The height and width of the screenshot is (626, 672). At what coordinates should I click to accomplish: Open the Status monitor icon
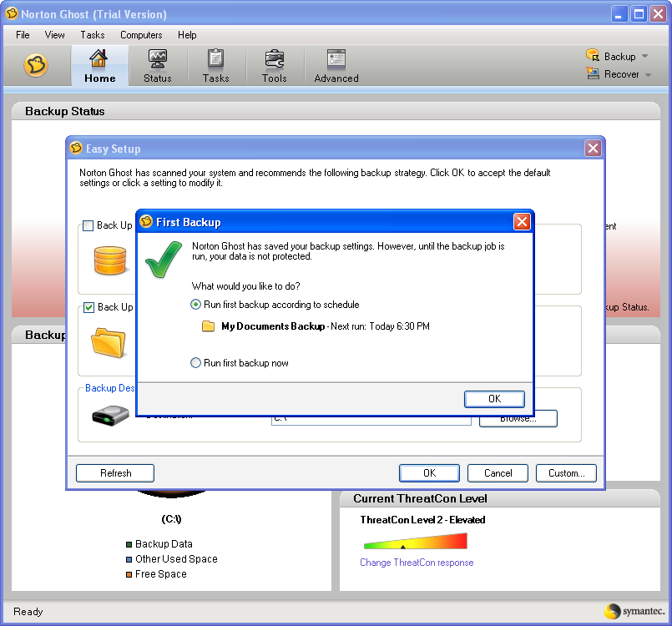click(157, 58)
